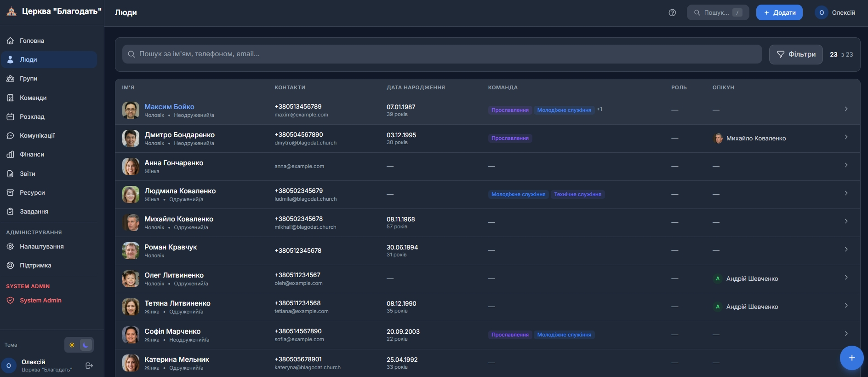The width and height of the screenshot is (868, 377).
Task: Go to Групи in the sidebar
Action: click(29, 79)
